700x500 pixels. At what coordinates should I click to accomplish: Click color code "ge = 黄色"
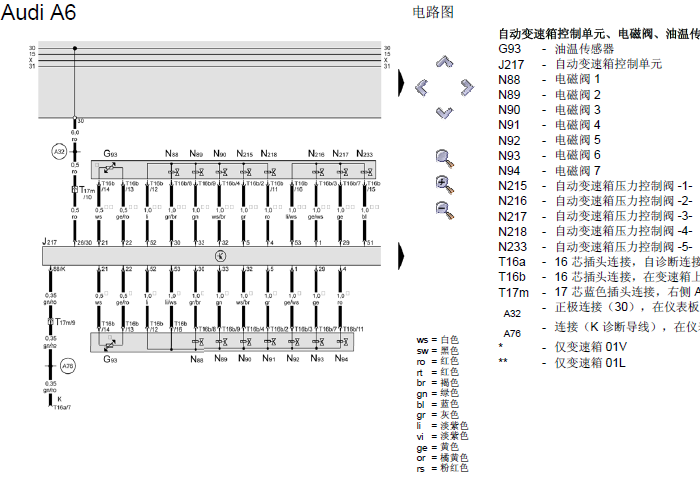438,447
